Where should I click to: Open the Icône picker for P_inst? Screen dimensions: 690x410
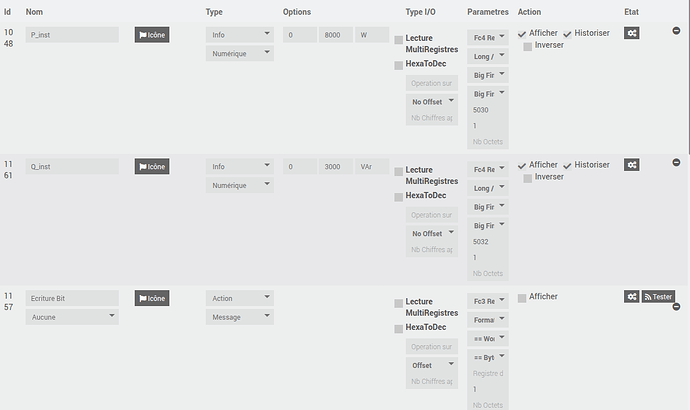152,35
